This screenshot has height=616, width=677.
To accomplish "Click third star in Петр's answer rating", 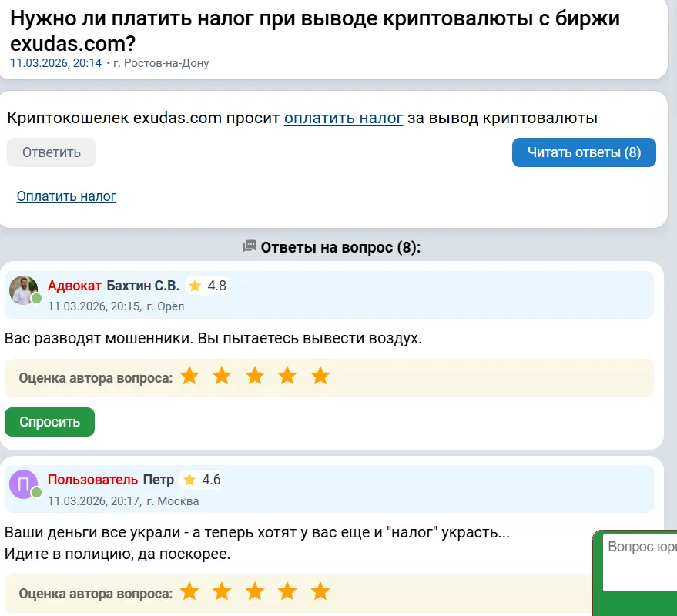I will pos(255,591).
